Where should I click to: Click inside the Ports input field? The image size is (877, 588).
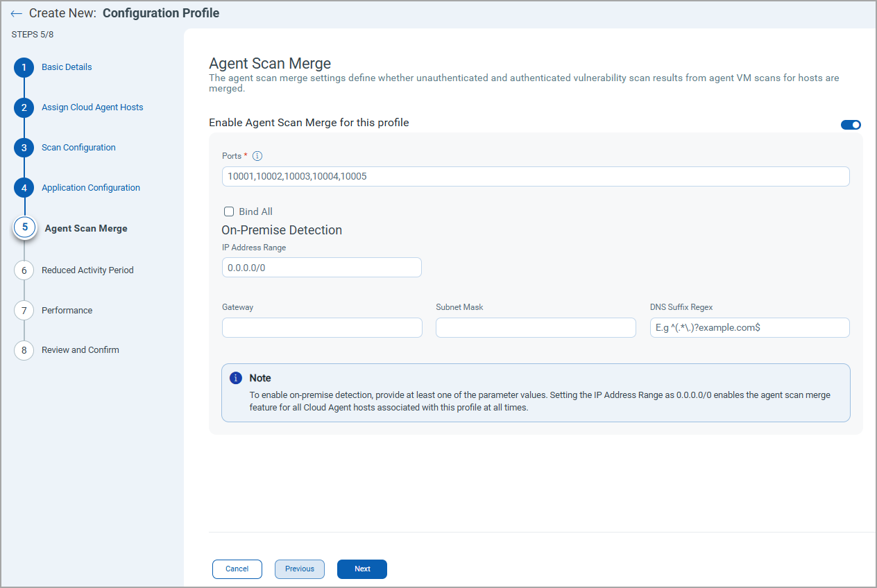(x=534, y=176)
